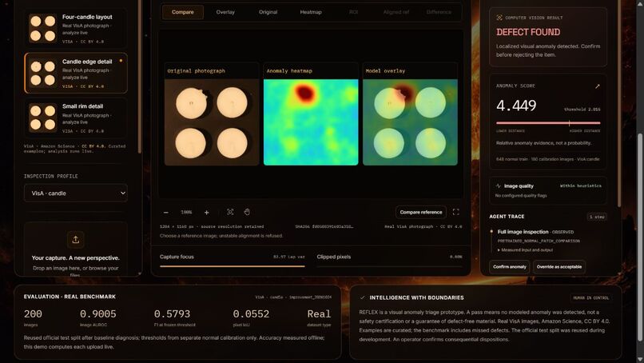
Task: Click the Compare reference button
Action: [x=421, y=212]
